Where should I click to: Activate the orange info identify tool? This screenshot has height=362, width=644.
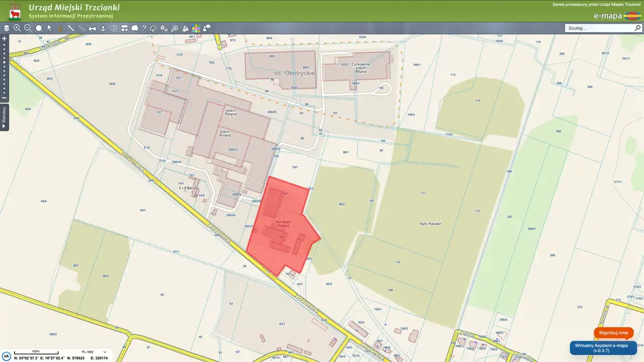tap(60, 28)
